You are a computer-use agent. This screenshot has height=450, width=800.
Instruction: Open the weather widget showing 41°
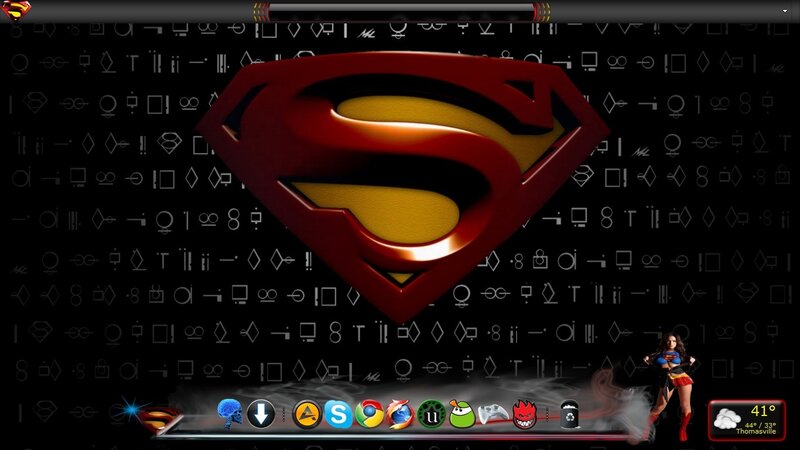coord(746,420)
